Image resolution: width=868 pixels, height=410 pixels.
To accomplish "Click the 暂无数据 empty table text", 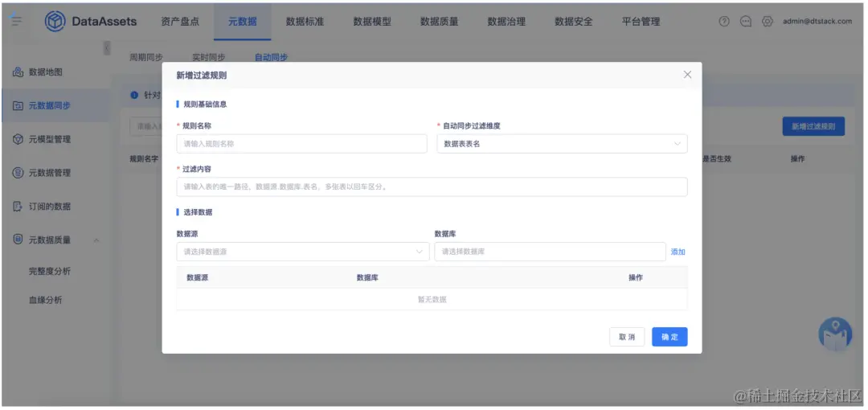I will click(x=432, y=300).
